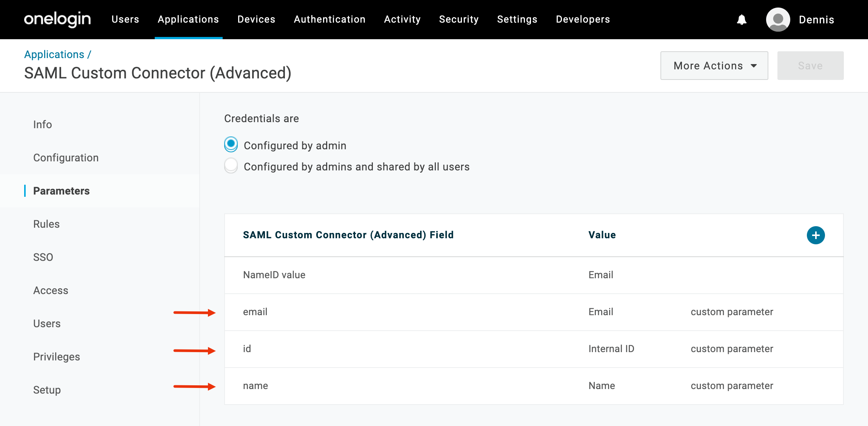This screenshot has width=868, height=426.
Task: Switch to the SSO side tab
Action: (43, 257)
